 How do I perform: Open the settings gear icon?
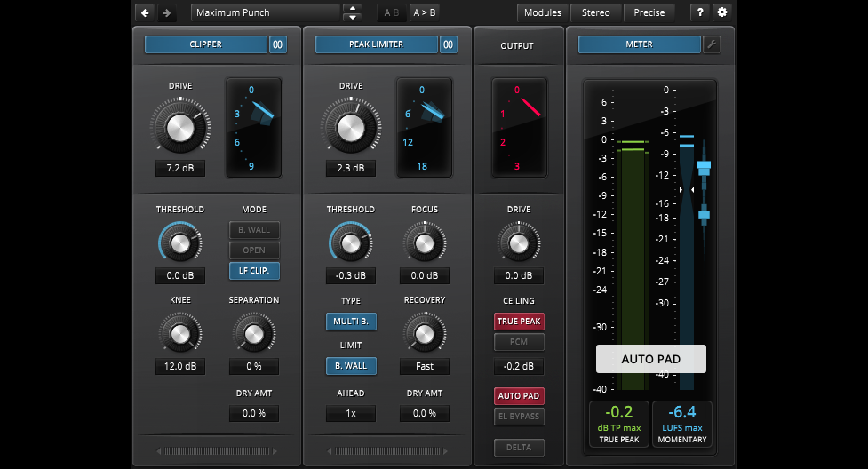(x=721, y=12)
